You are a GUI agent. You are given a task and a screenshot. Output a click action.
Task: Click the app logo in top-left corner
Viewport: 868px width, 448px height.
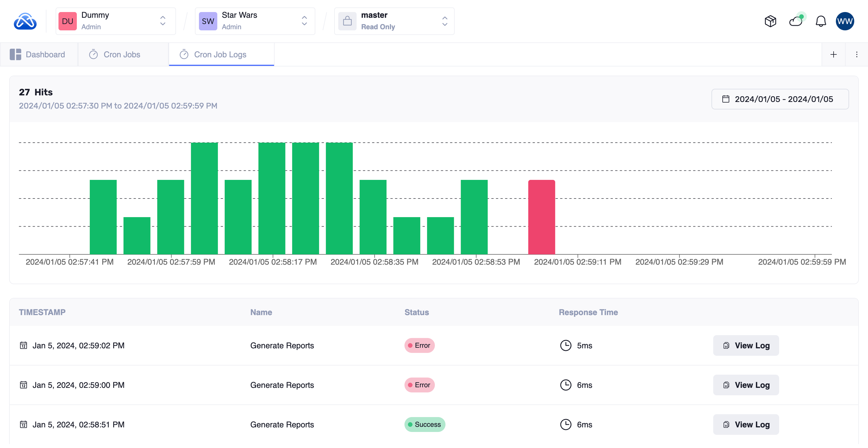25,21
